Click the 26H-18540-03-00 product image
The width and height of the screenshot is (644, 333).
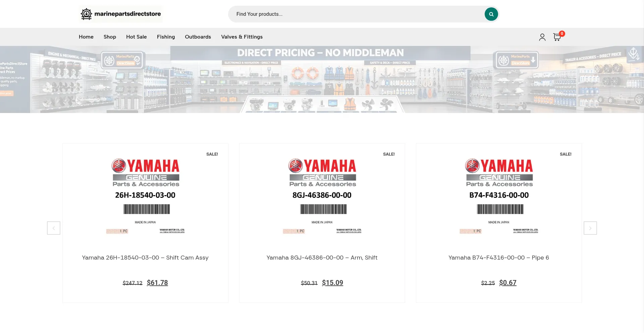point(145,196)
